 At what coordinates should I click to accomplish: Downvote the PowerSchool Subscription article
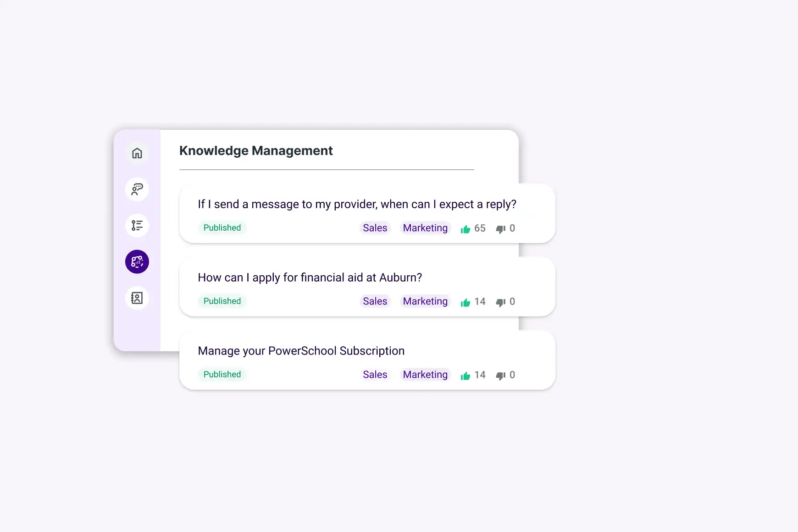coord(500,376)
